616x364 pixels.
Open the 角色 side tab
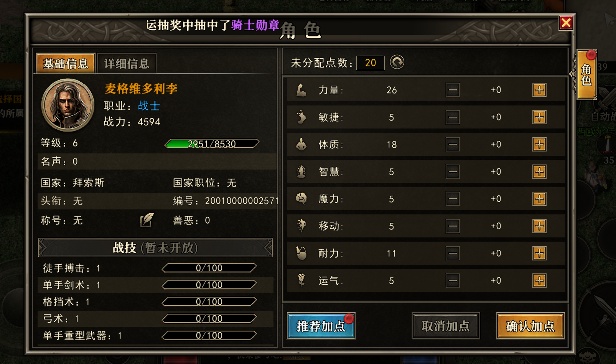(x=586, y=75)
